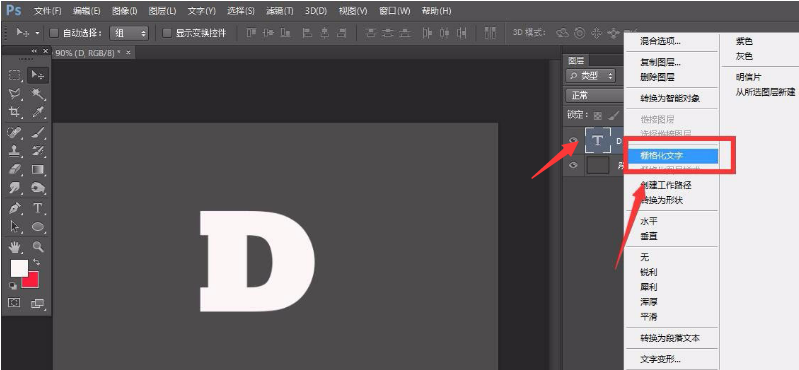Select the Rectangular Marquee tool
The height and width of the screenshot is (370, 799).
pos(15,75)
